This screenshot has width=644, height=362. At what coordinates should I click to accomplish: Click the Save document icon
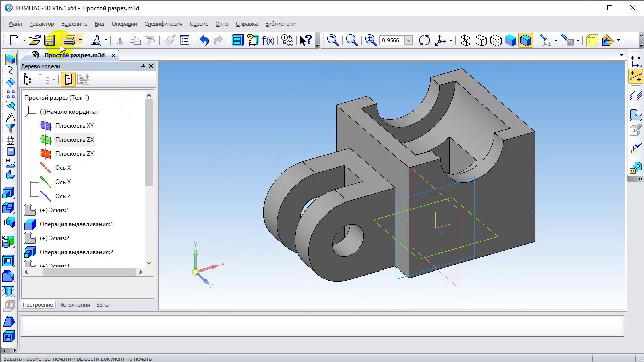[49, 41]
